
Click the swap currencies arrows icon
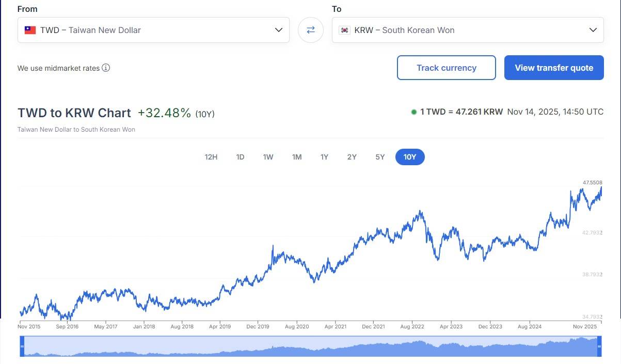(x=311, y=30)
